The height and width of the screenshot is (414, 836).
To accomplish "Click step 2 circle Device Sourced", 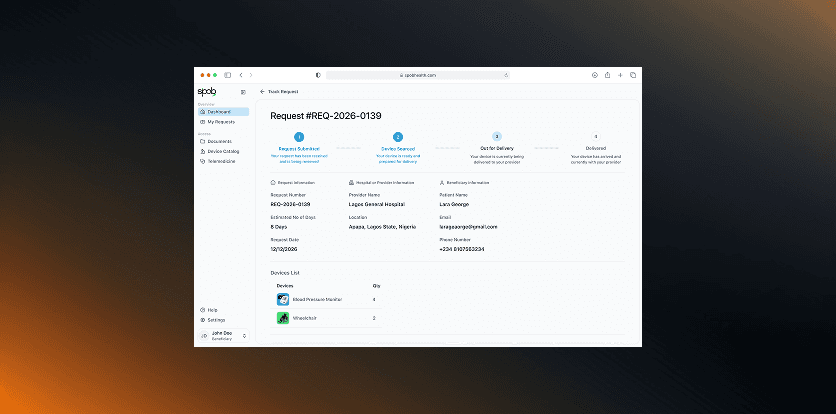I will tap(398, 137).
